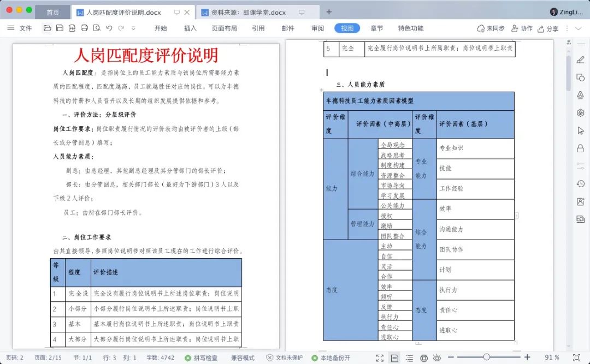Switch to web layout globe view

click(424, 357)
